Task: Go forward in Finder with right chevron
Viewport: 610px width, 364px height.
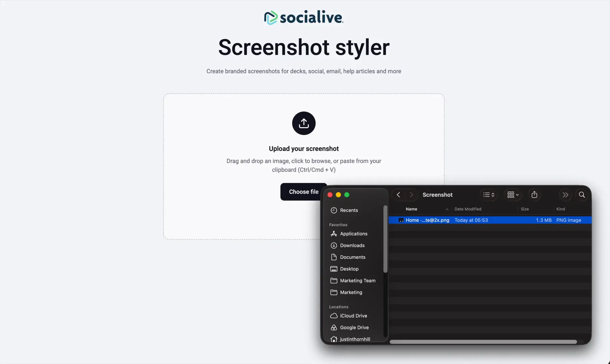Action: click(x=411, y=195)
